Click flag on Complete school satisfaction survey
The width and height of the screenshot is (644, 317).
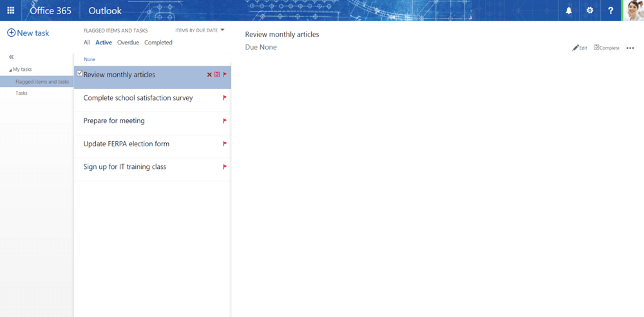click(225, 98)
